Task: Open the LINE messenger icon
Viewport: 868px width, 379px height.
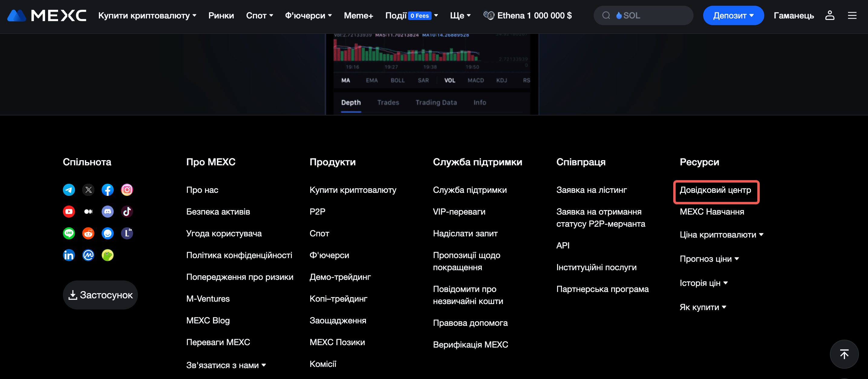Action: 69,233
